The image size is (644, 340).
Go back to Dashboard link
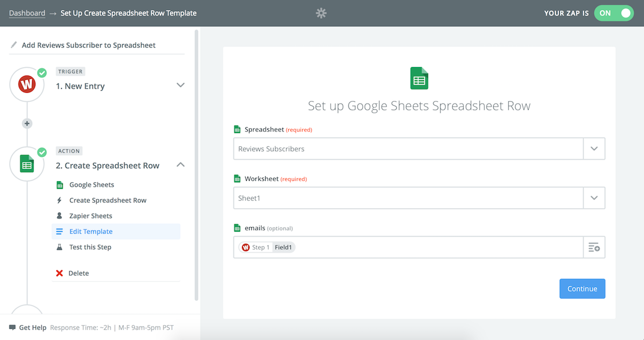click(x=27, y=13)
